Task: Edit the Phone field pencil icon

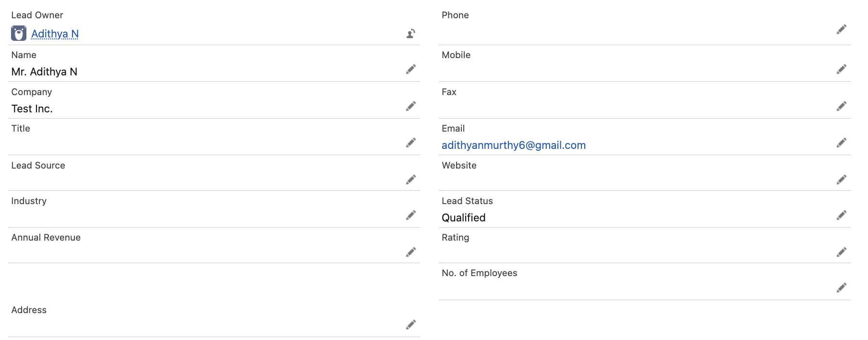Action: (842, 29)
